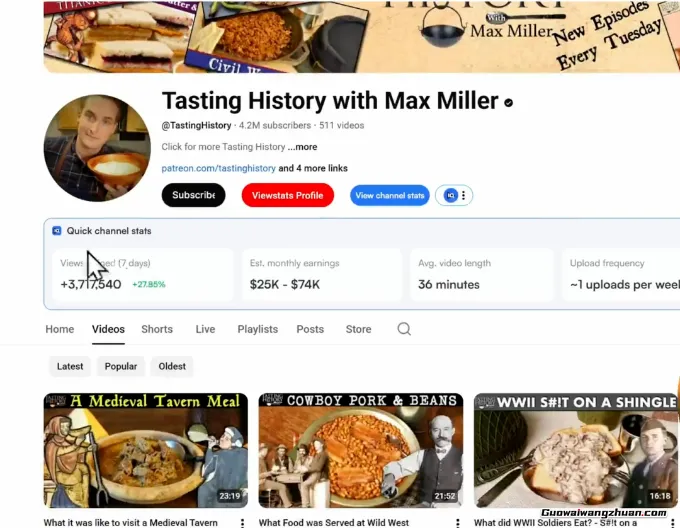Switch to the Shorts tab
This screenshot has width=680, height=528.
[157, 329]
